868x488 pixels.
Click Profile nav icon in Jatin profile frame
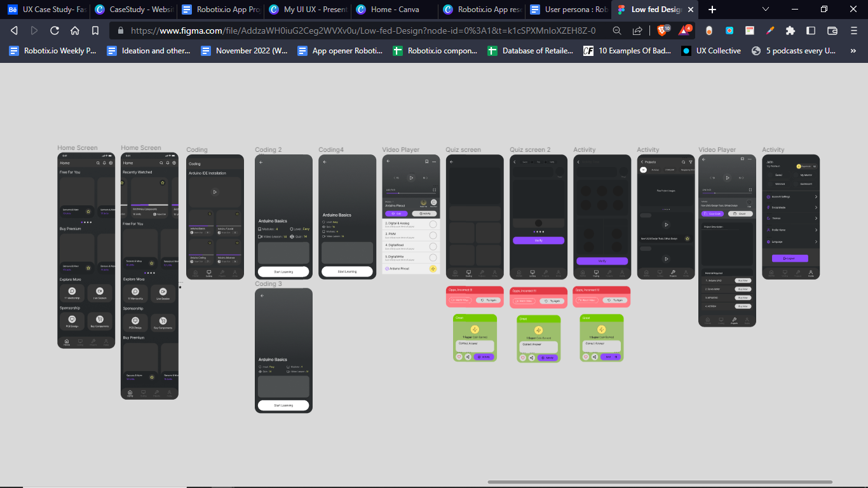pos(811,273)
